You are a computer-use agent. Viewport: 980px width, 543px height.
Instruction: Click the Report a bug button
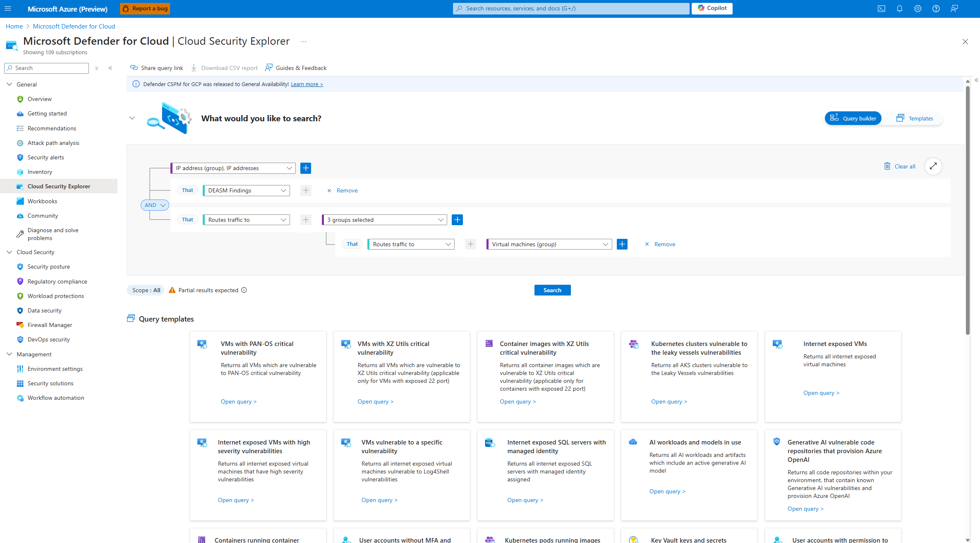144,8
